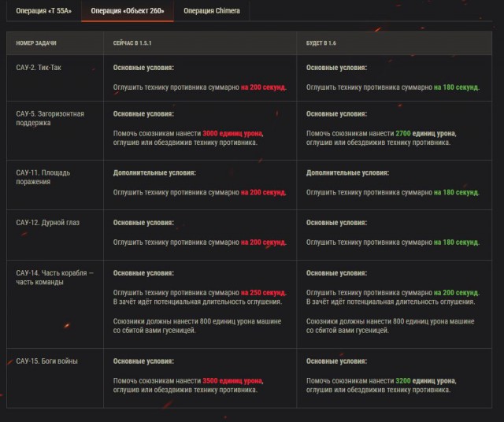Click red '3000 единиц урона' in САУ-5 row
This screenshot has width=504, height=422.
[233, 133]
